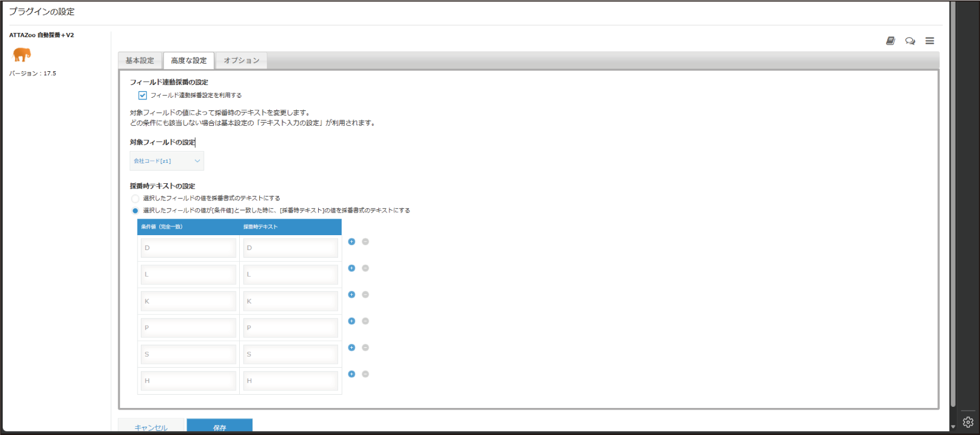
Task: Click the 採番時テキスト input containing H
Action: (x=291, y=380)
